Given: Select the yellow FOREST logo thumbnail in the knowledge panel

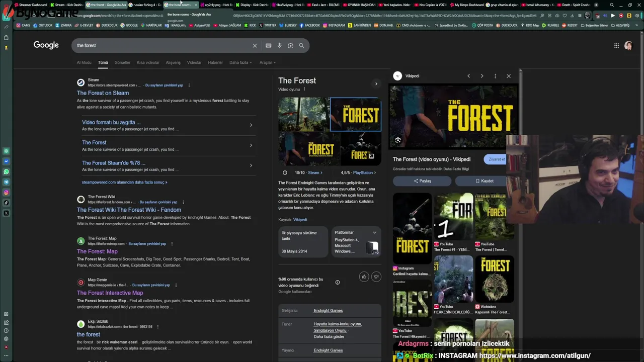Looking at the screenshot, I should 356,115.
